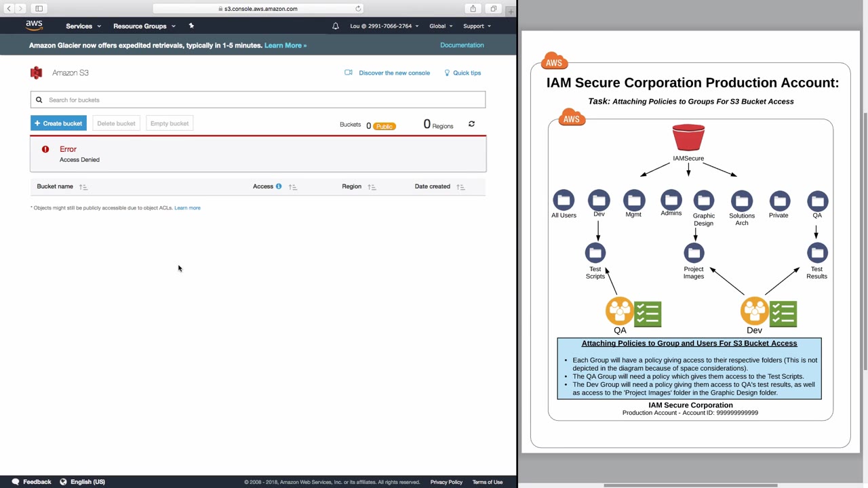Click the Project Images folder icon in diagram
Viewport: 868px width, 488px height.
(x=694, y=253)
